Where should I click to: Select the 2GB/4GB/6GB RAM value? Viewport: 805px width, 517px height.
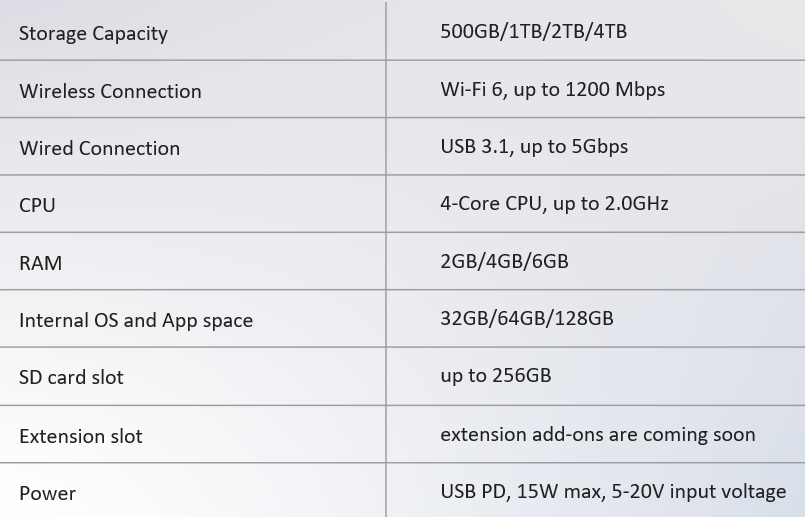coord(504,261)
